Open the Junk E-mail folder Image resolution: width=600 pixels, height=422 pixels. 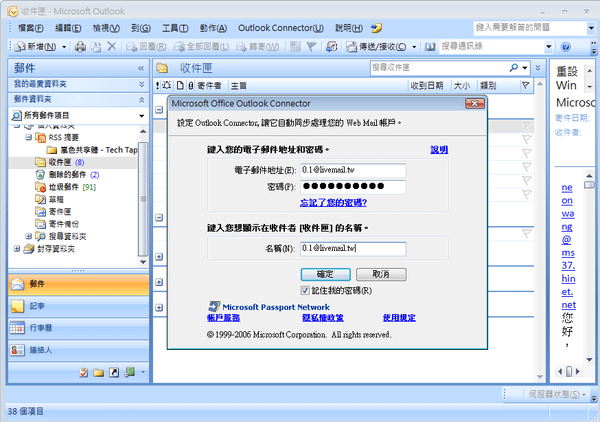66,187
